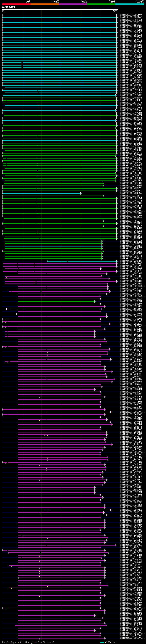The height and width of the screenshot is (644, 146).
Task: Click hit label UniRef100_Q6G0T9
Action: pyautogui.click(x=131, y=349)
